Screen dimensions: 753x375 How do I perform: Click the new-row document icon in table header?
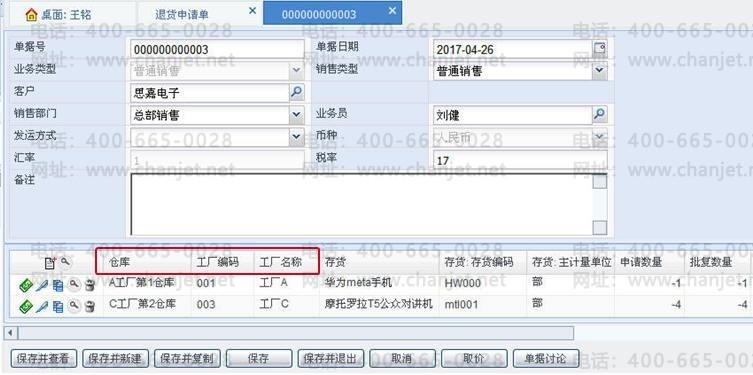coord(50,263)
